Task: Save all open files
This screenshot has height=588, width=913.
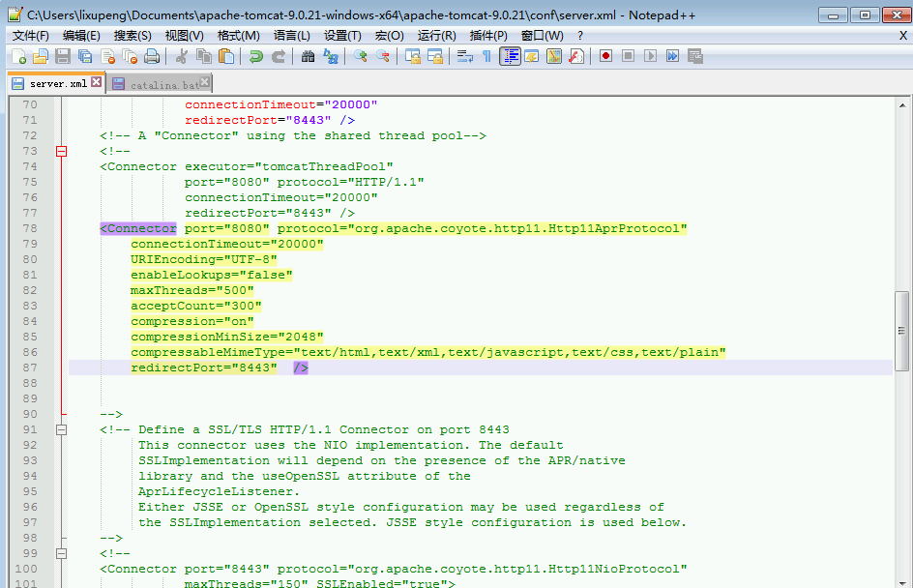Action: [85, 56]
